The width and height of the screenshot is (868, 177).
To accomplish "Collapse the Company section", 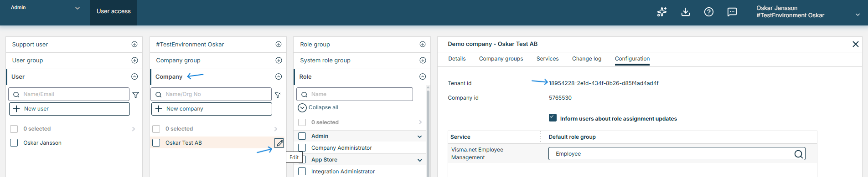I will 279,76.
